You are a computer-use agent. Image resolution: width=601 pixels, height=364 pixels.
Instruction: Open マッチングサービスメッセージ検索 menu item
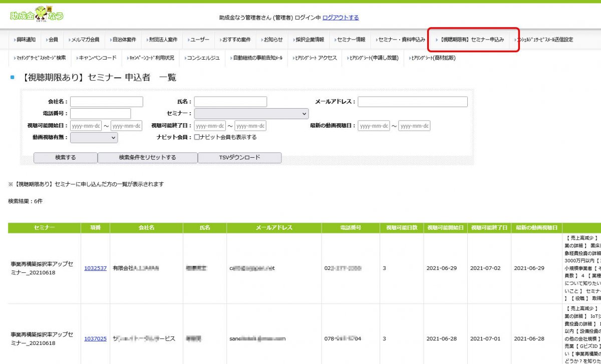coord(40,58)
